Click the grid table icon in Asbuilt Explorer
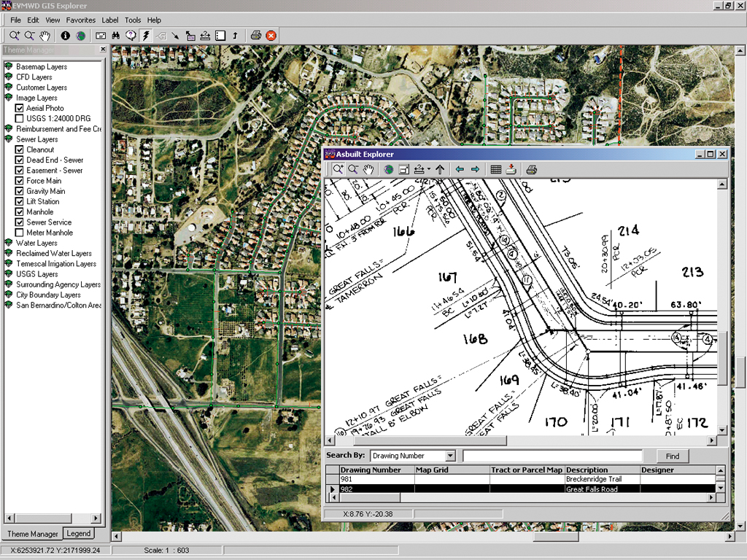This screenshot has height=560, width=747. [x=496, y=169]
